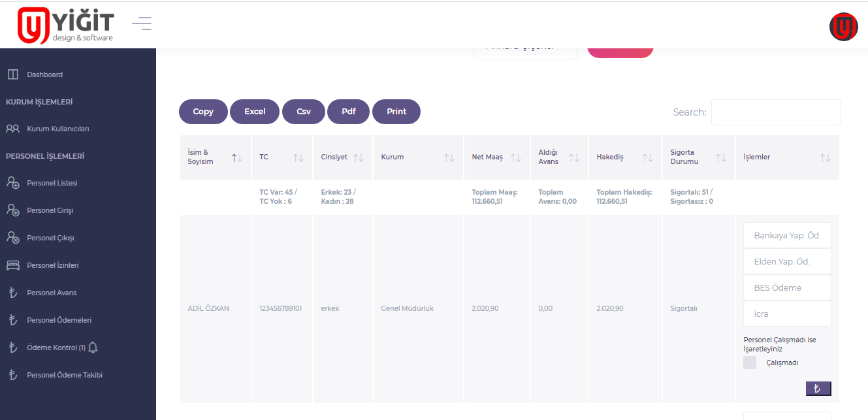Check the Çalışmadı checkbox
The height and width of the screenshot is (420, 868).
(750, 363)
